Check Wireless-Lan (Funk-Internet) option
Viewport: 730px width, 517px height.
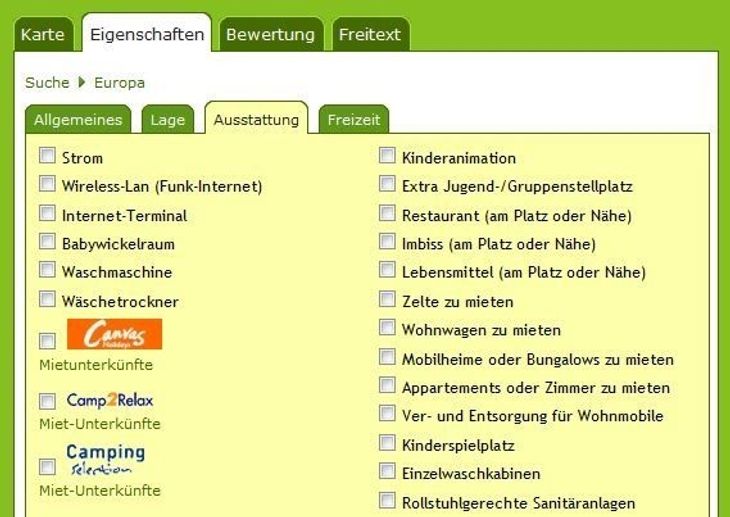(47, 185)
